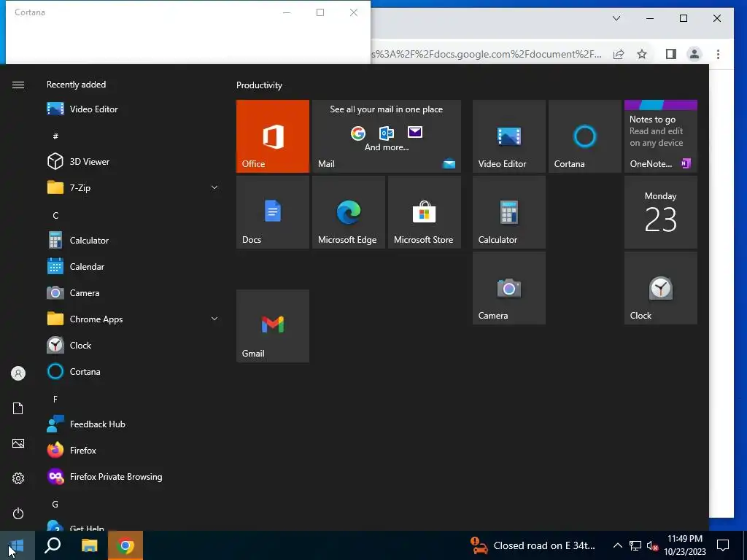
Task: Click the letter F section header
Action: (x=55, y=399)
